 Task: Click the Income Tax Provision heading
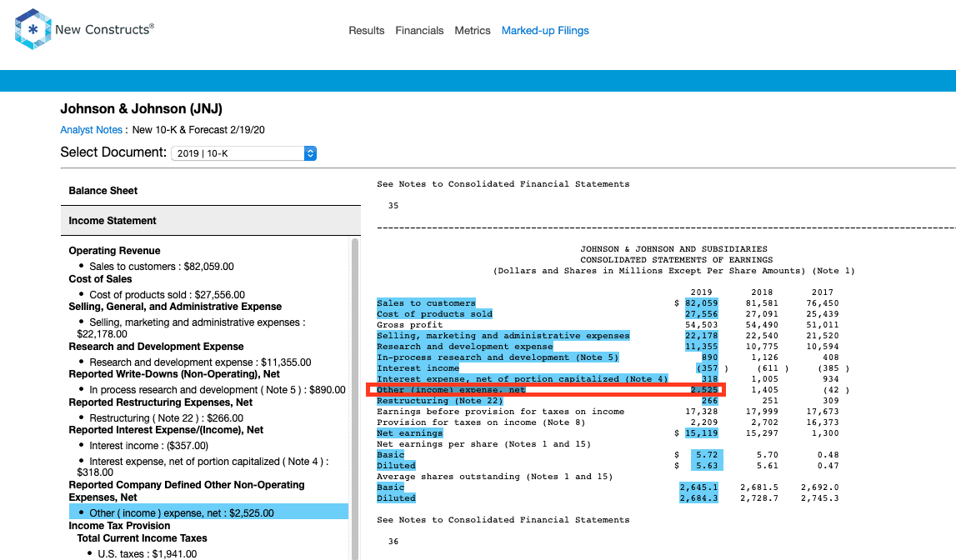(x=119, y=526)
